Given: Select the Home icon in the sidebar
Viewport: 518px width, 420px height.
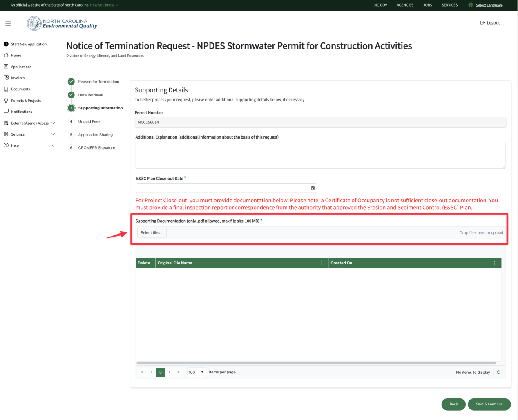Looking at the screenshot, I should [x=5, y=55].
